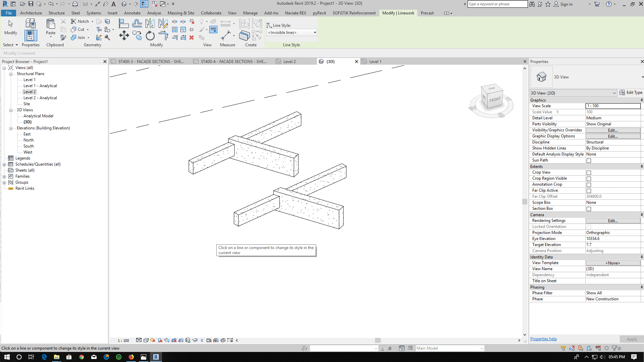Enable the Section Box checkbox

(589, 209)
